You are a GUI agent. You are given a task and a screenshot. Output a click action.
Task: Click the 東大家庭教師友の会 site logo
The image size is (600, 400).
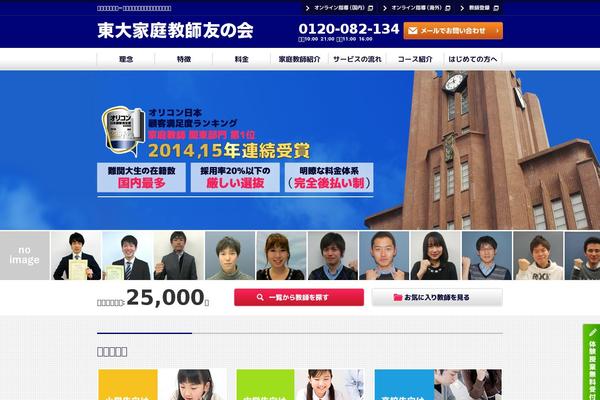(x=175, y=31)
